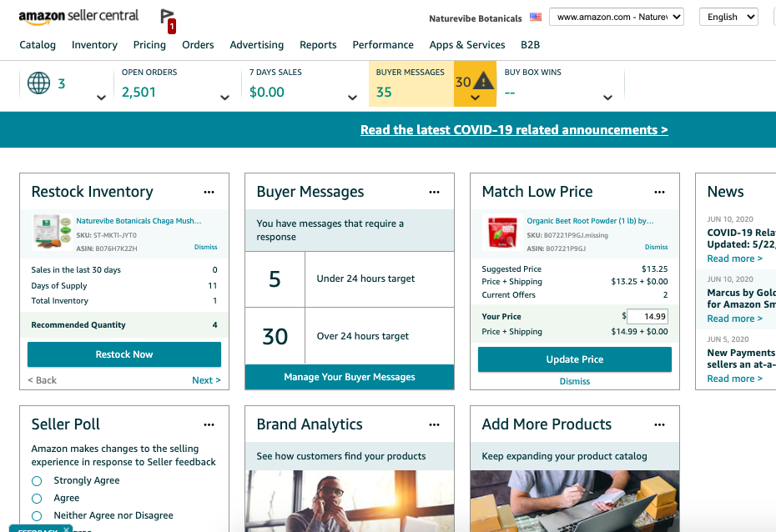This screenshot has width=776, height=532.
Task: Open Match Low Price ellipsis menu
Action: click(x=659, y=192)
